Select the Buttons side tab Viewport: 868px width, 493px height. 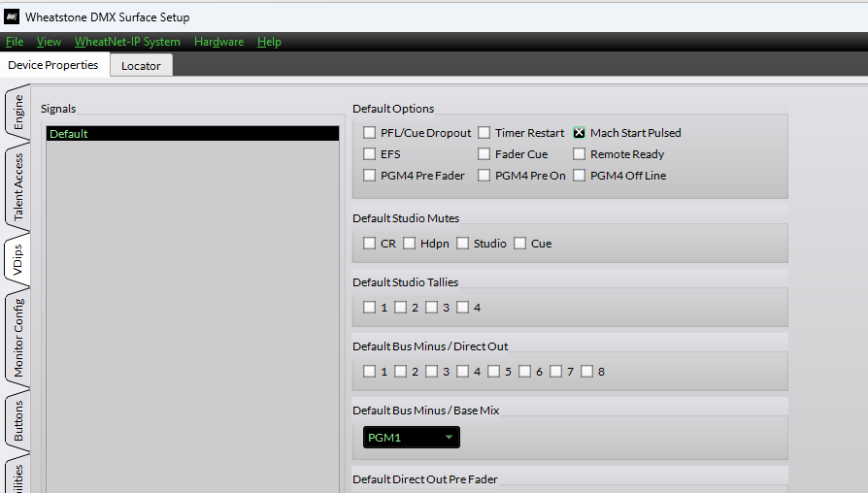[17, 420]
